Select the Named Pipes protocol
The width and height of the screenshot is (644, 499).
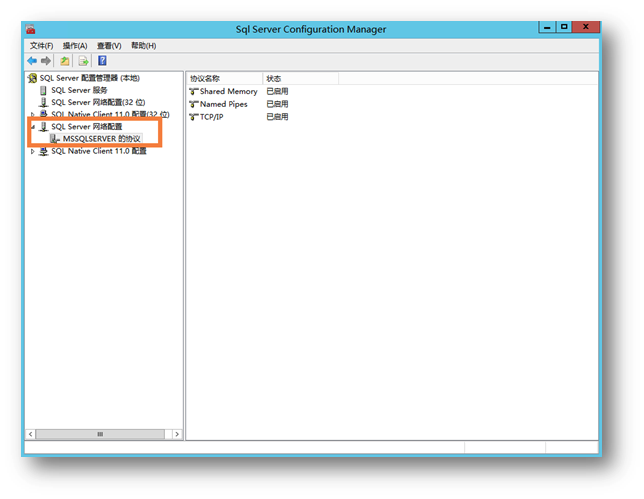point(223,104)
